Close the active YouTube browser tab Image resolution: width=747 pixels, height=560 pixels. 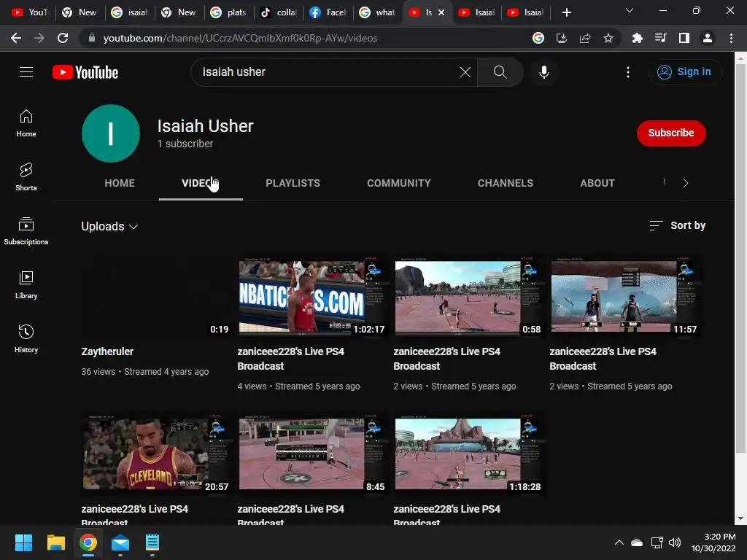[441, 12]
